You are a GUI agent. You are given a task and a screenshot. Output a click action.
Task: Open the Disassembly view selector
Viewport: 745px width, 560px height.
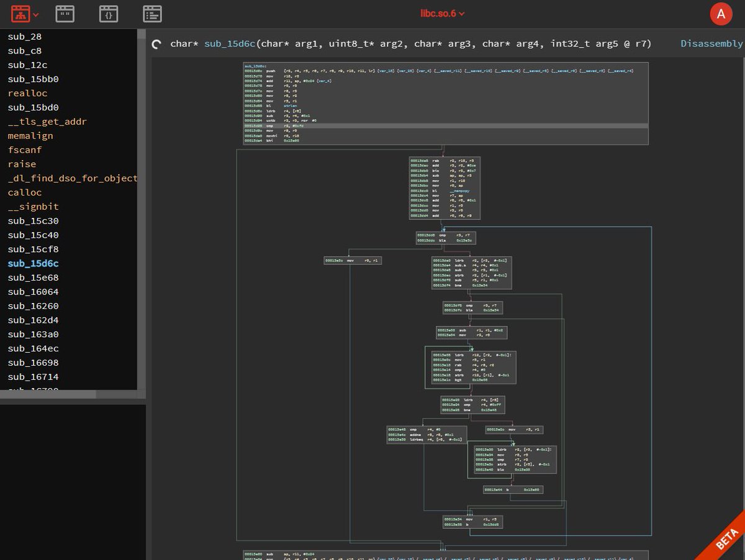tap(710, 43)
